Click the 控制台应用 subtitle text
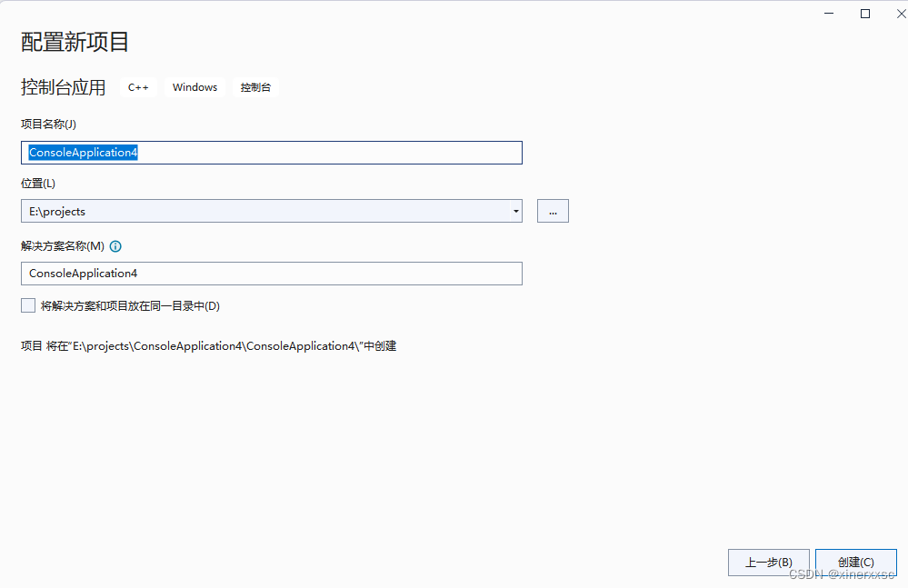Image resolution: width=908 pixels, height=588 pixels. click(x=63, y=86)
